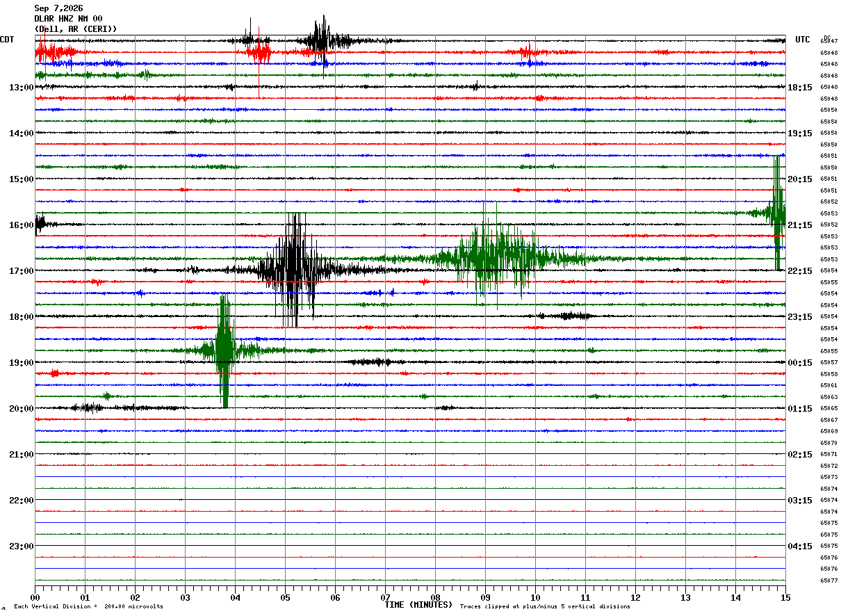Image resolution: width=841 pixels, height=616 pixels.
Task: Click the Sep 7,2026 date header
Action: 58,8
